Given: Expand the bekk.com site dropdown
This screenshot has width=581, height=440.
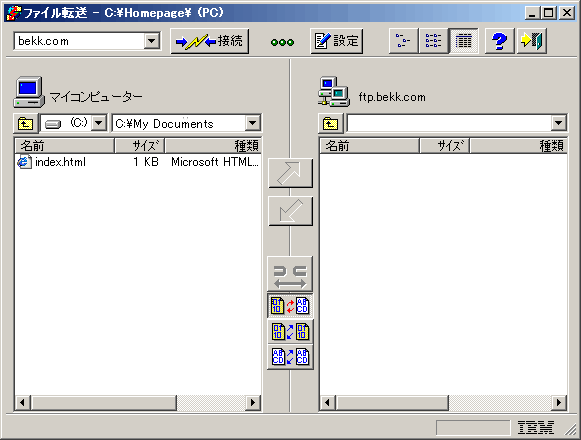Looking at the screenshot, I should click(152, 41).
